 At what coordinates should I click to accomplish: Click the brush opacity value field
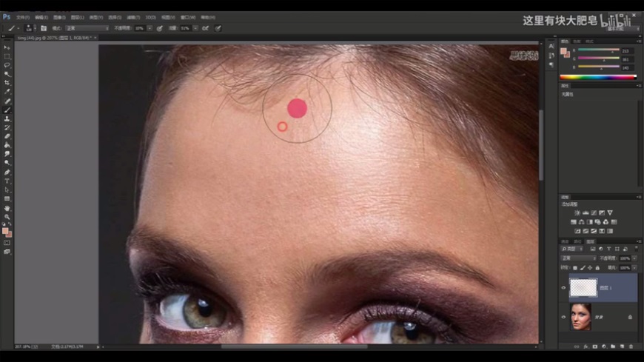pos(139,28)
